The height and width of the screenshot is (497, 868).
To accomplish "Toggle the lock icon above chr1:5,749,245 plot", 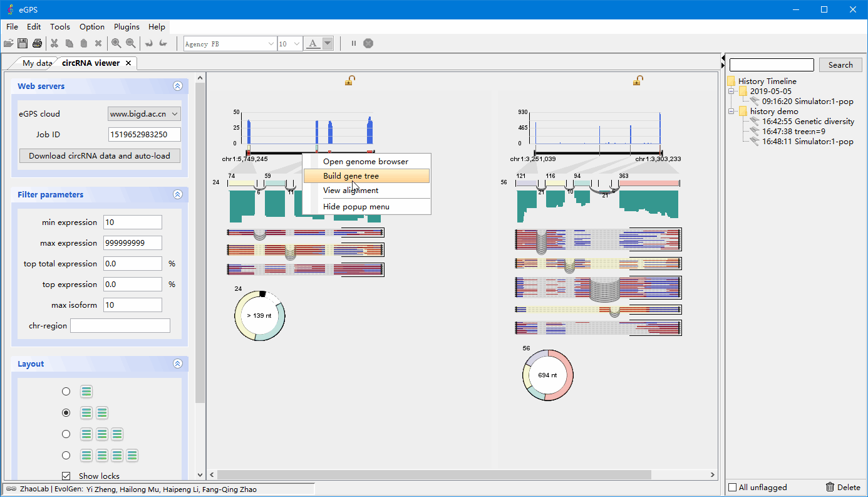I will coord(349,80).
